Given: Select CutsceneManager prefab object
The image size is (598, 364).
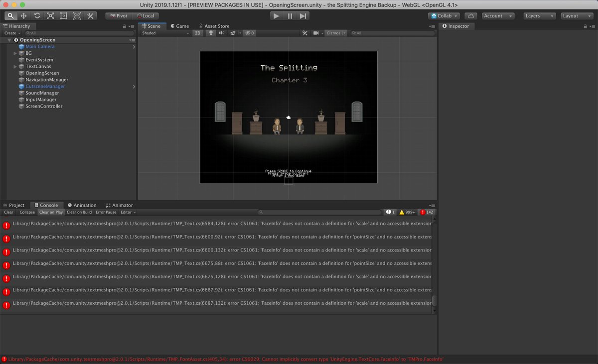Looking at the screenshot, I should [45, 86].
